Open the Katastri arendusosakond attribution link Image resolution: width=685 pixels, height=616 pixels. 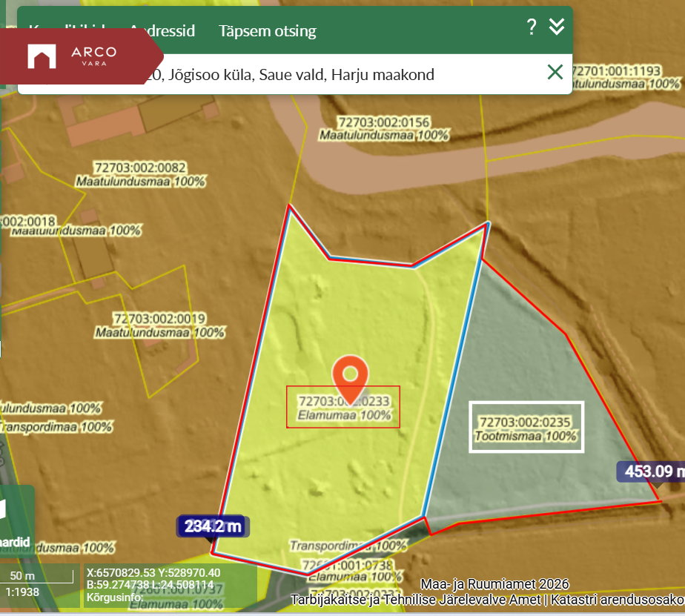click(x=618, y=600)
